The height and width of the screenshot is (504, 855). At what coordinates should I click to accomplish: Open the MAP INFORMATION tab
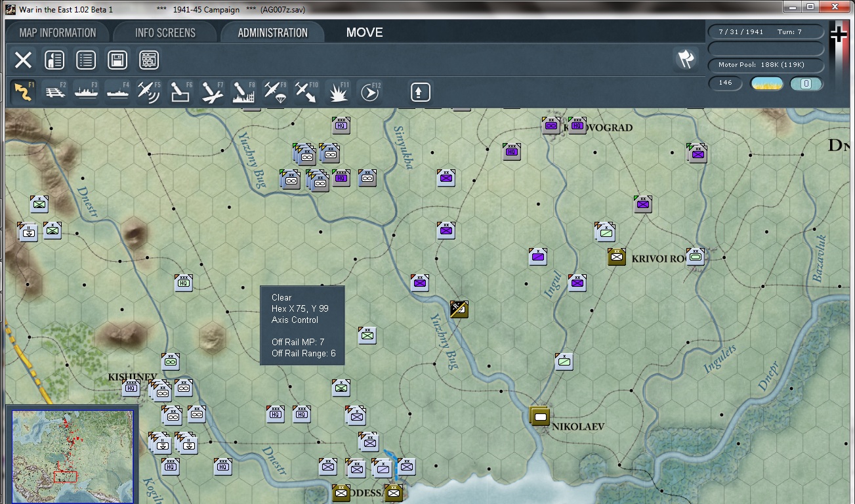[x=58, y=33]
